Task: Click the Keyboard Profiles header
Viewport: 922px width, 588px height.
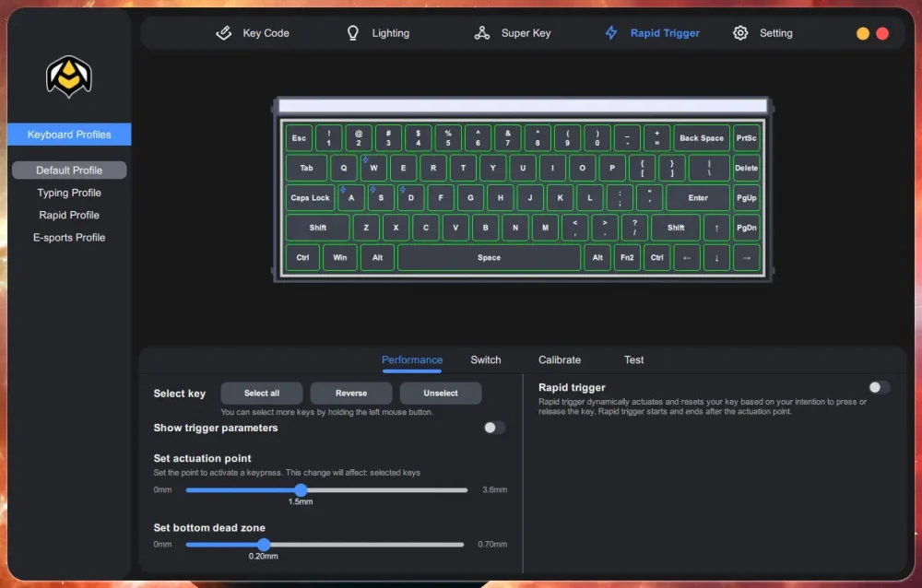Action: 69,135
